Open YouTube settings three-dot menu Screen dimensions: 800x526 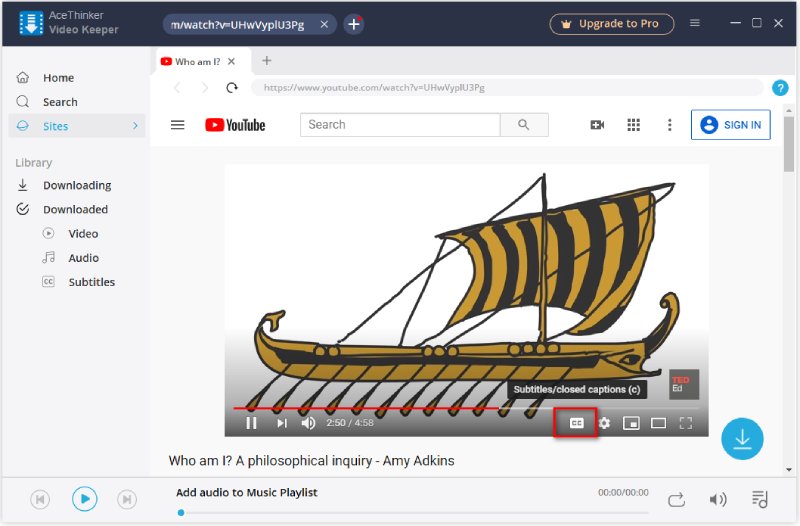coord(669,125)
